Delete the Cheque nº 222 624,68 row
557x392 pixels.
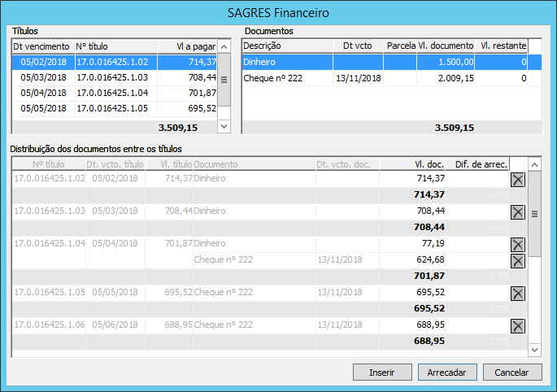[517, 260]
